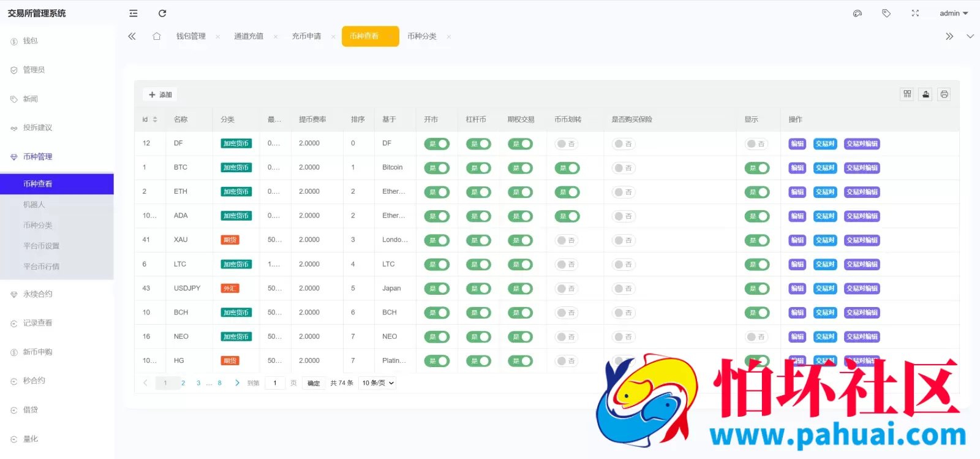Expand the 投拆建议 sidebar menu
The width and height of the screenshot is (980, 459).
(x=57, y=127)
